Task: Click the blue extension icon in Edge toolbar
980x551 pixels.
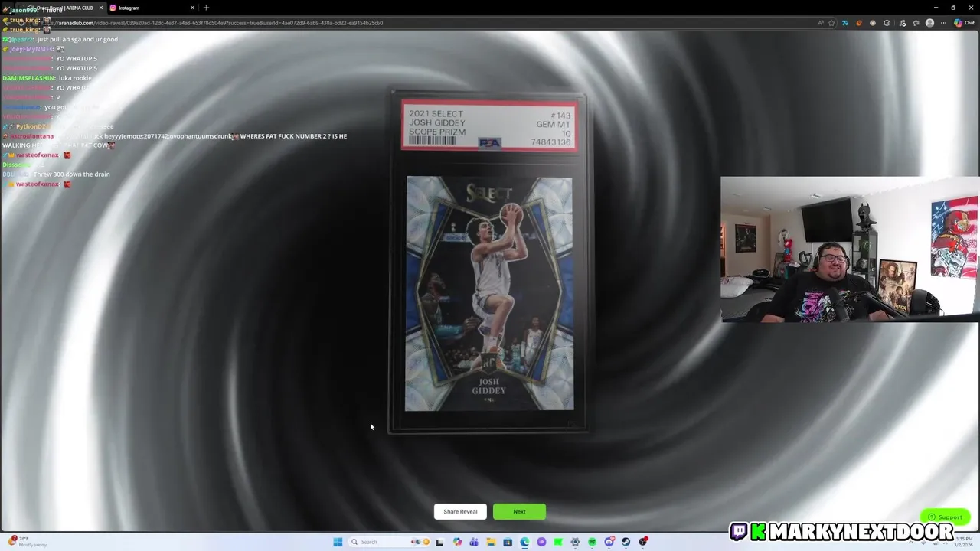Action: point(845,23)
